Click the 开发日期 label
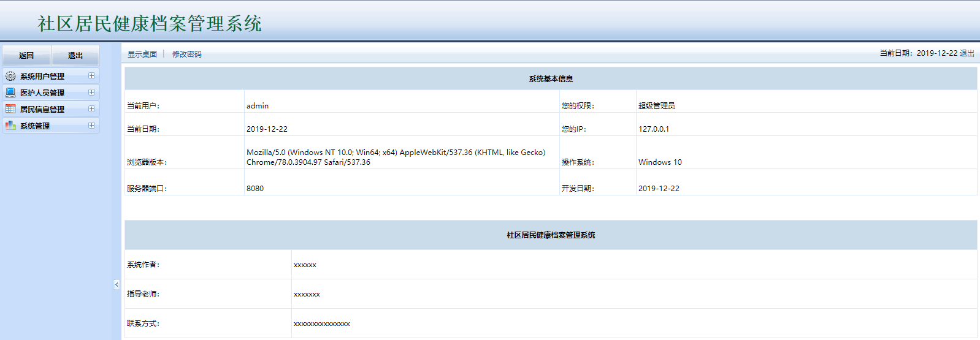Image resolution: width=980 pixels, height=340 pixels. click(578, 188)
